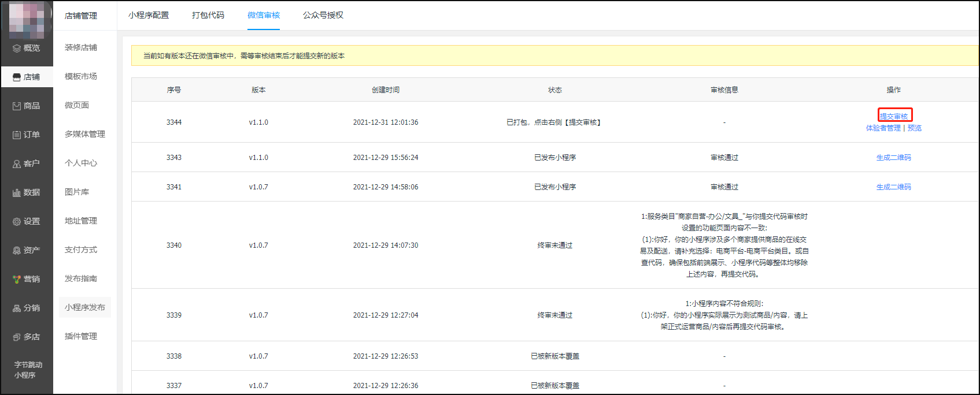Open the 分销 distribution icon

(x=17, y=308)
